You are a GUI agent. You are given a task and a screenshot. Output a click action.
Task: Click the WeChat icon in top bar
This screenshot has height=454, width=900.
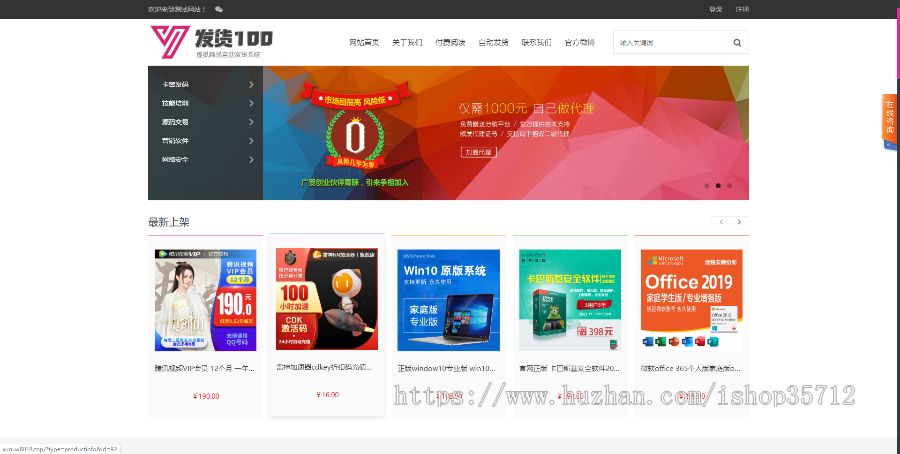(219, 9)
